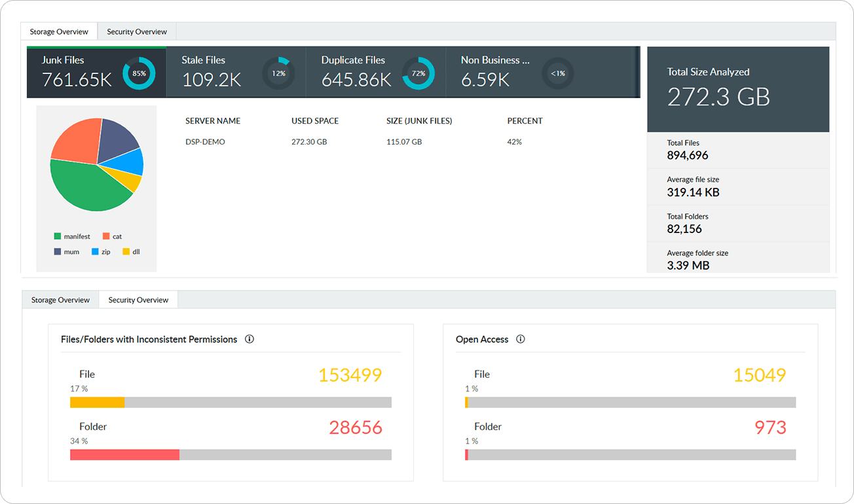Click the Total Size Analyzed panel

click(x=738, y=89)
